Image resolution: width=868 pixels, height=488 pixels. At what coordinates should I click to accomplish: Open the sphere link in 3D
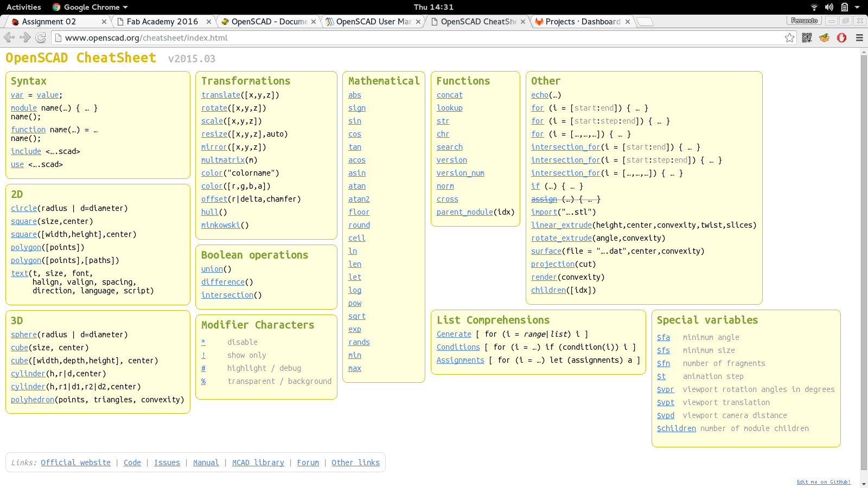[24, 335]
